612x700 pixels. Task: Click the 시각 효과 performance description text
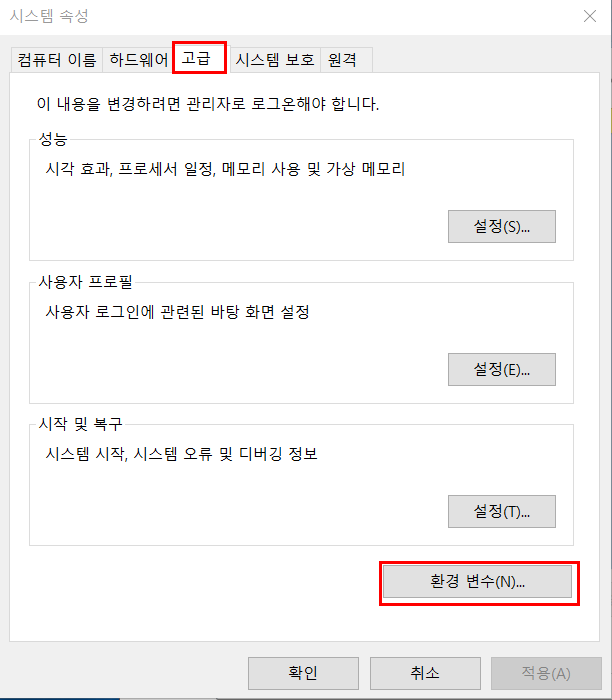225,169
